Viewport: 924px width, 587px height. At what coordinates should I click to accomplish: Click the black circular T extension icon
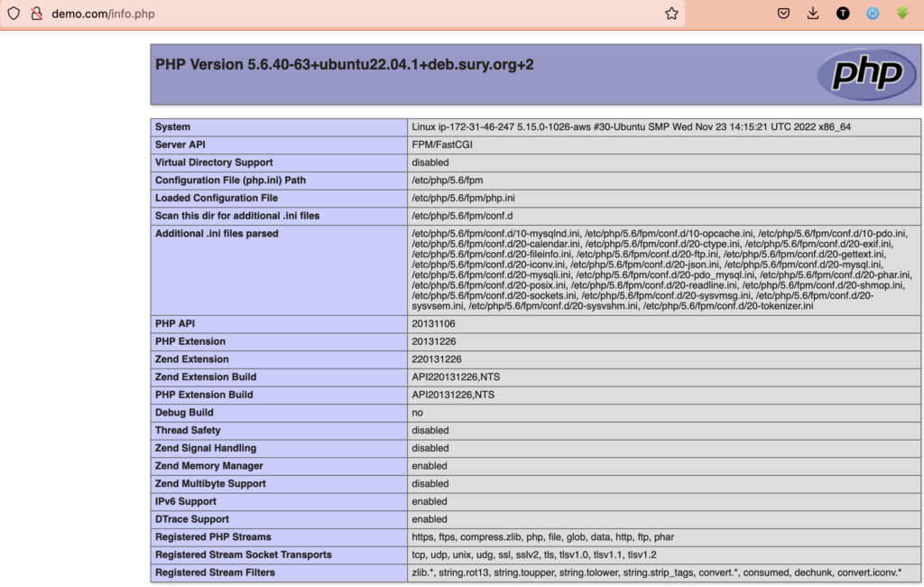[843, 14]
